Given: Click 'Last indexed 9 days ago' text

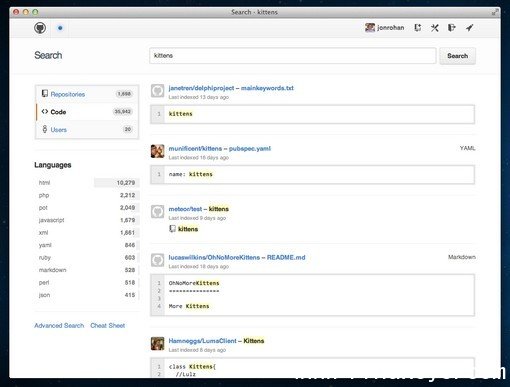Looking at the screenshot, I should pyautogui.click(x=197, y=218).
